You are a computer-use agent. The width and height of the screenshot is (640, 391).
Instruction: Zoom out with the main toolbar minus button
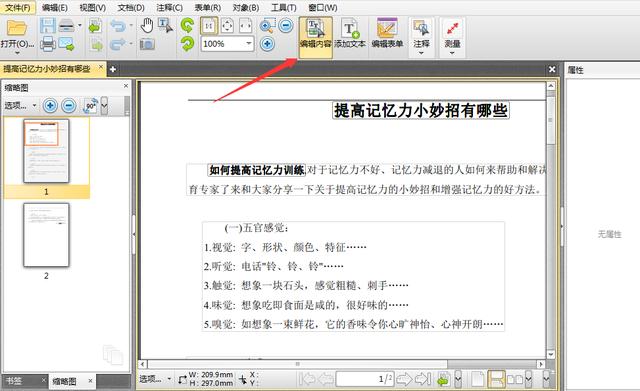point(286,26)
